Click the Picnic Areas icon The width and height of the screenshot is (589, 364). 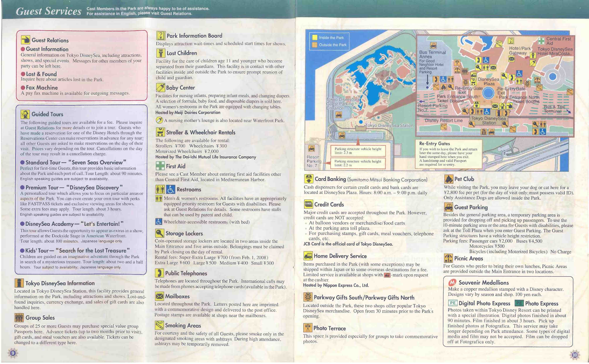[448, 258]
